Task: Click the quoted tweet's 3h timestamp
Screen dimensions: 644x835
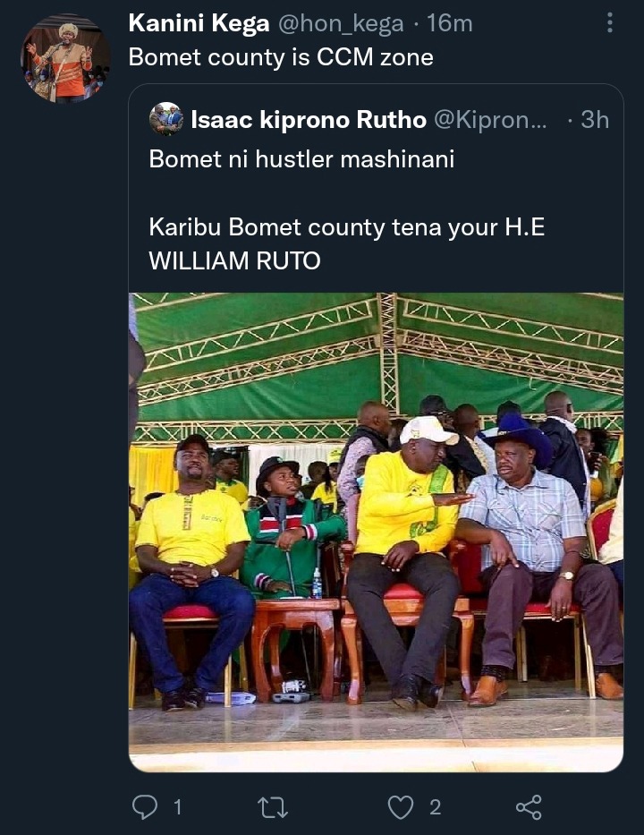Action: 595,120
